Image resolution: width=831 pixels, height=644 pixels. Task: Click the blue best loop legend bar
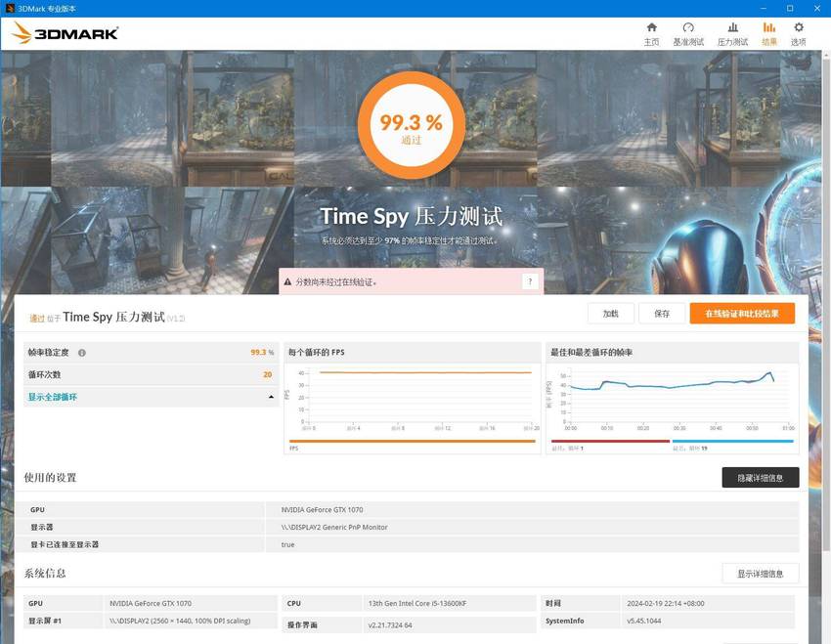pyautogui.click(x=733, y=441)
